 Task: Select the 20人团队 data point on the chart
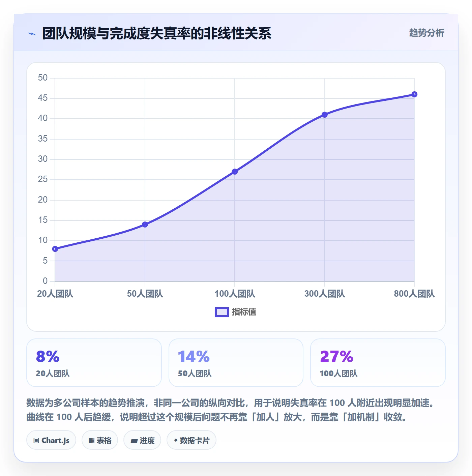pos(55,249)
